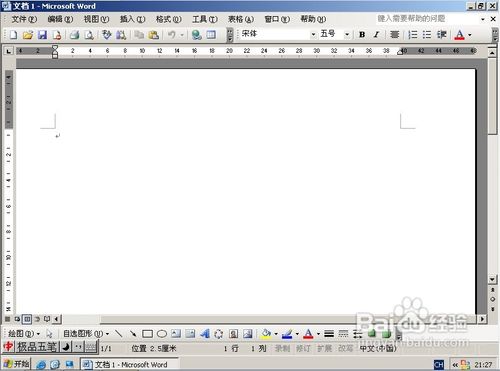Click the 开始 Start button
500x371 pixels.
[16, 364]
